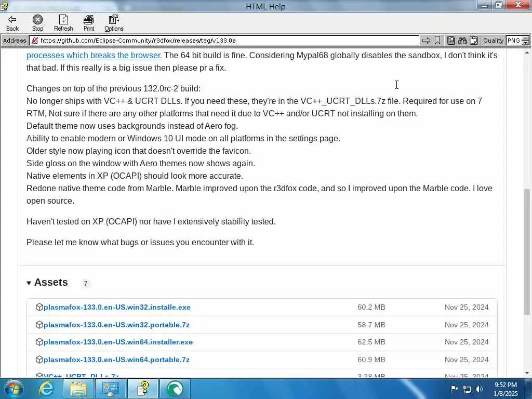Click the 'Haven't tested on XP (OCAPI)' paragraph
Viewport: 532px width, 399px height.
click(x=151, y=221)
